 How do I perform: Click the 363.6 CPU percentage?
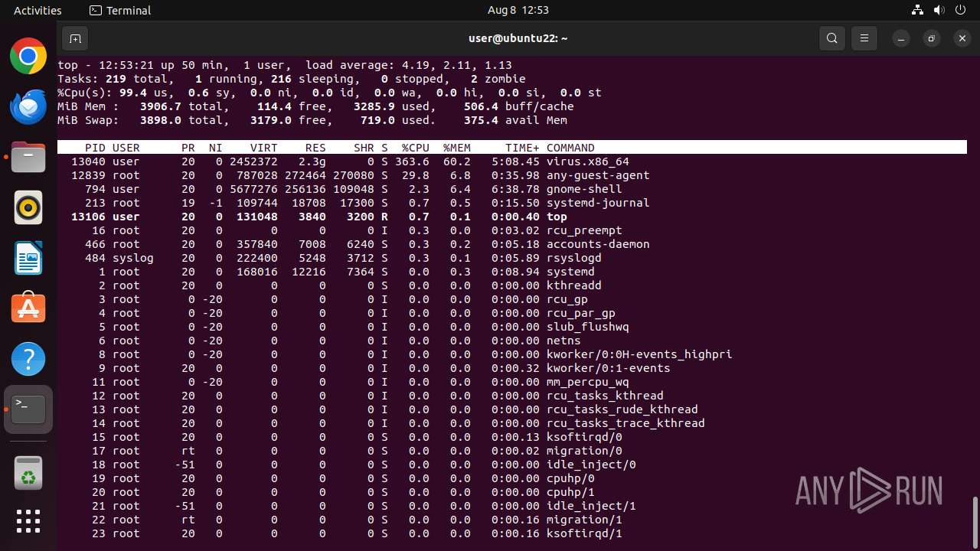(412, 161)
